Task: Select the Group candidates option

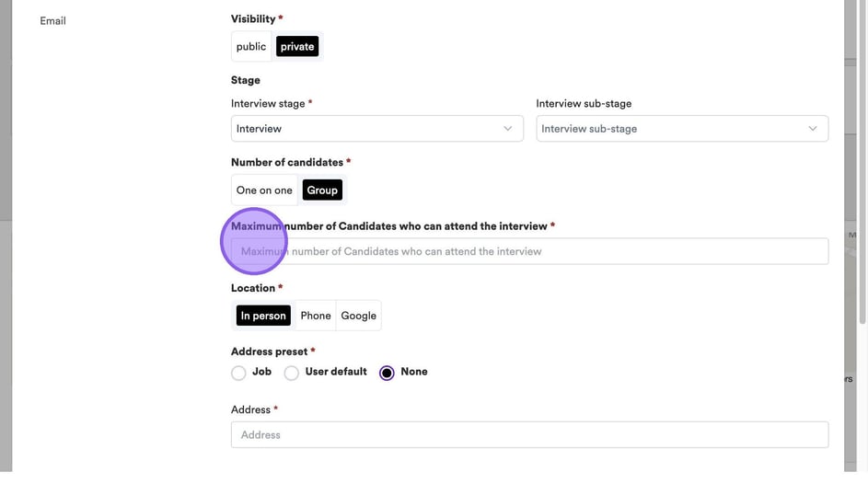Action: click(322, 190)
